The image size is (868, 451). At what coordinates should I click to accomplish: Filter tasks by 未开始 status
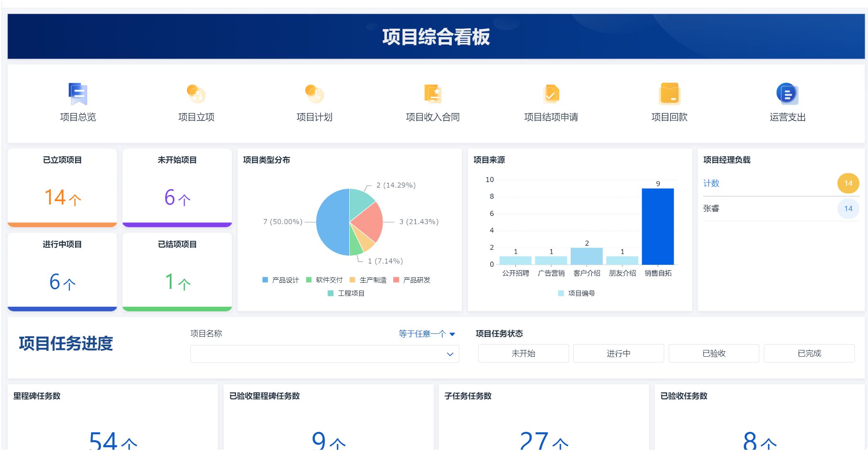coord(523,353)
